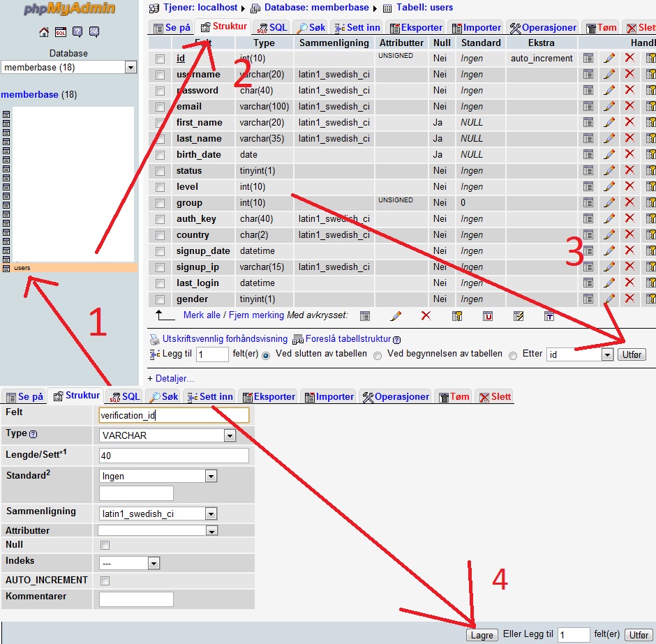The width and height of the screenshot is (656, 644).
Task: Enable the Null checkbox in field form
Action: pyautogui.click(x=105, y=546)
